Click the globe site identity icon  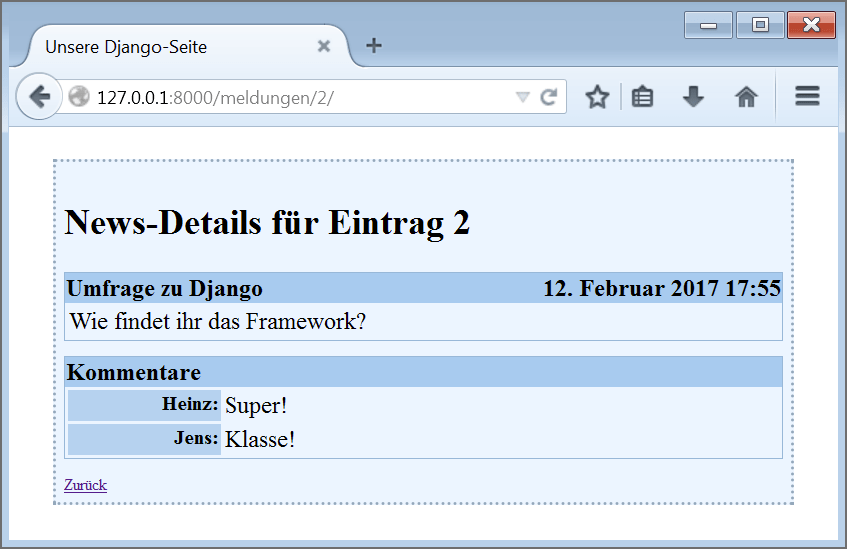coord(79,97)
